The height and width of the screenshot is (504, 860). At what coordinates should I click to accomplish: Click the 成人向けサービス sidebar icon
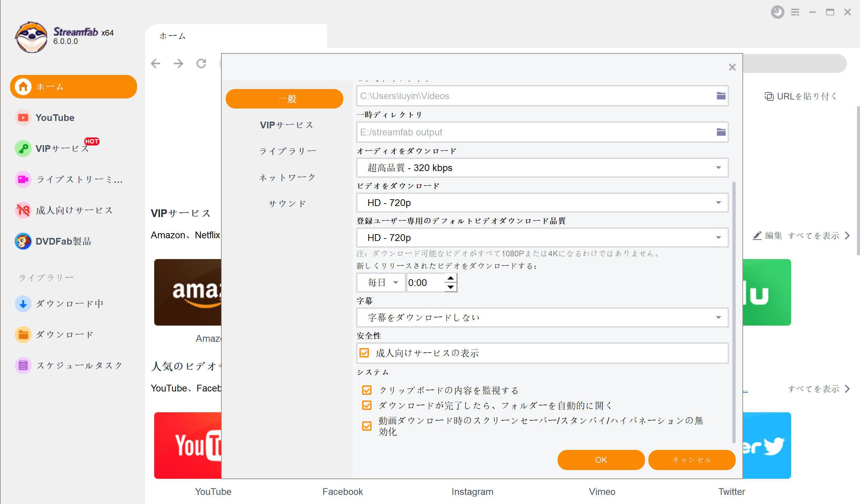[x=23, y=211]
